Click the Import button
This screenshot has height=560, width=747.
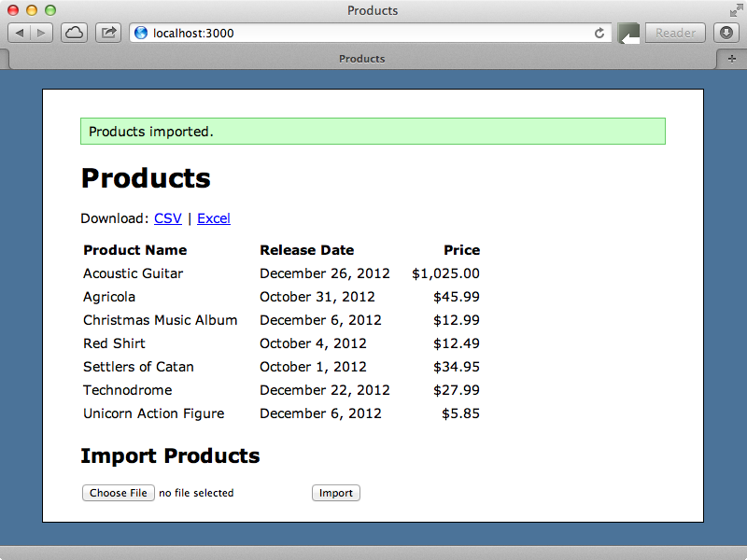click(336, 493)
